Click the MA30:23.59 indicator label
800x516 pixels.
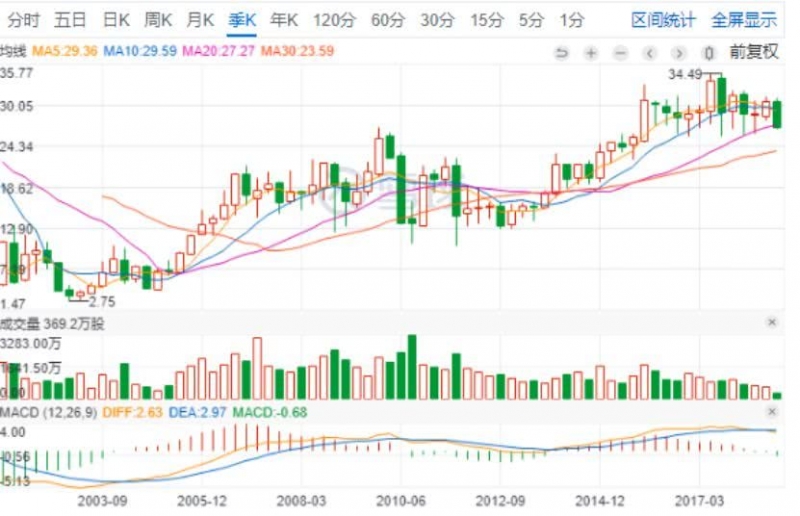(x=297, y=51)
